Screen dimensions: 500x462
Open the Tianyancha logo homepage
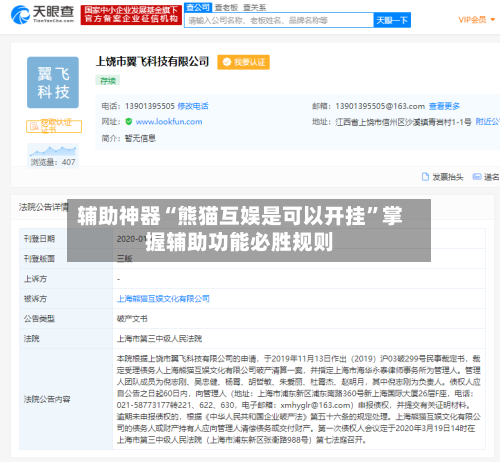click(42, 15)
